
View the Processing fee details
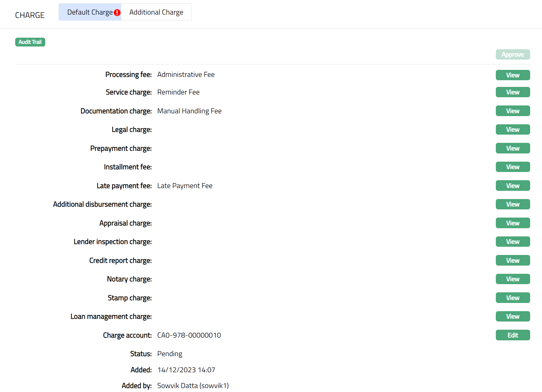click(513, 75)
